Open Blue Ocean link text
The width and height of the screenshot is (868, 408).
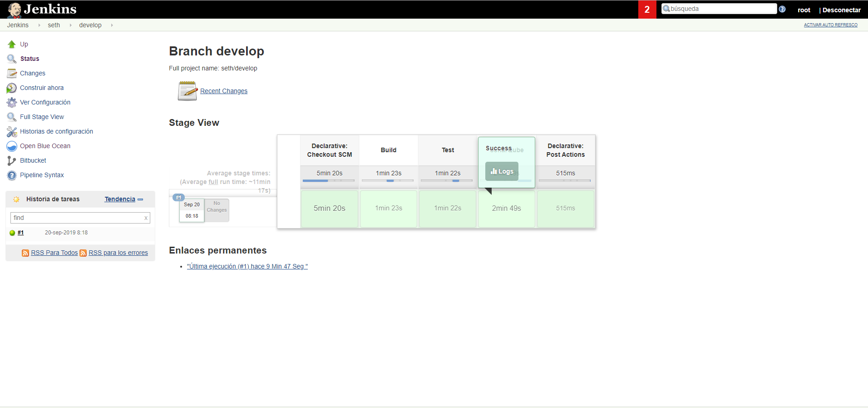pyautogui.click(x=45, y=146)
